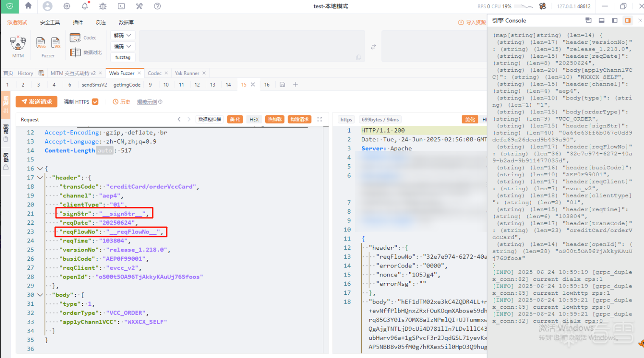
Task: Collapse the "header" object at line 17
Action: (40, 178)
